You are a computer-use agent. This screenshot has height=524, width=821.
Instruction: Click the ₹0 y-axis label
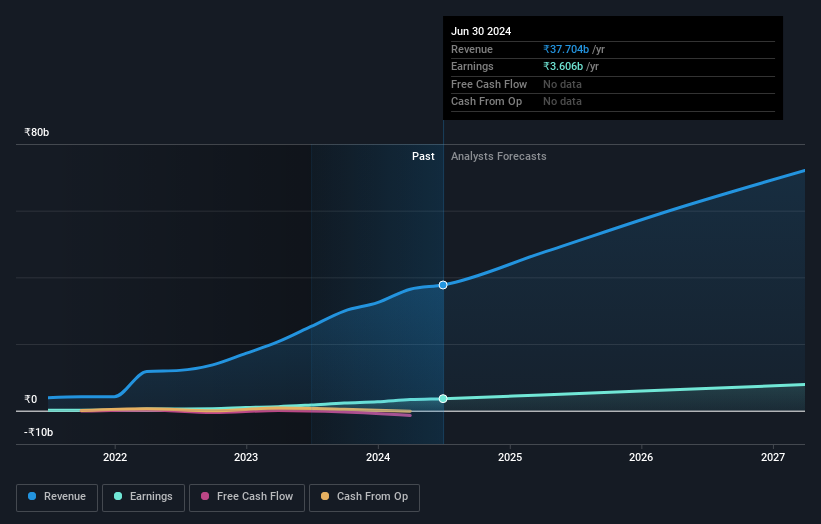31,399
